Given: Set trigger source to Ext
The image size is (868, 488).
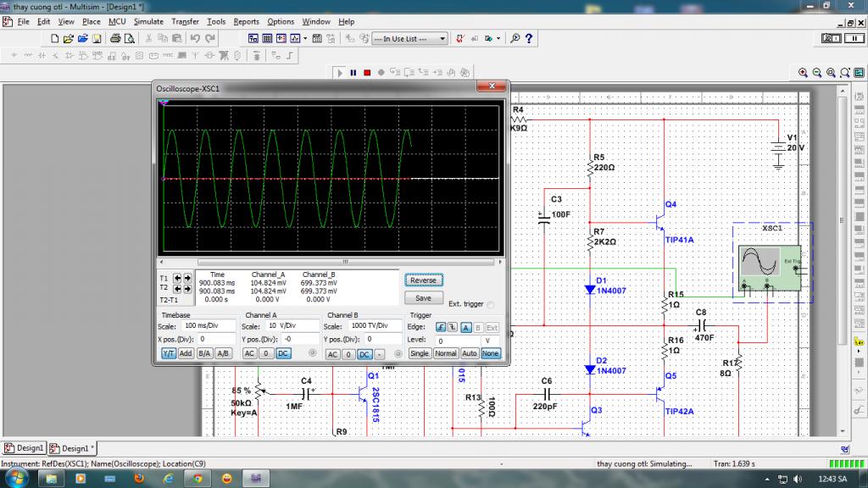Looking at the screenshot, I should pos(492,328).
